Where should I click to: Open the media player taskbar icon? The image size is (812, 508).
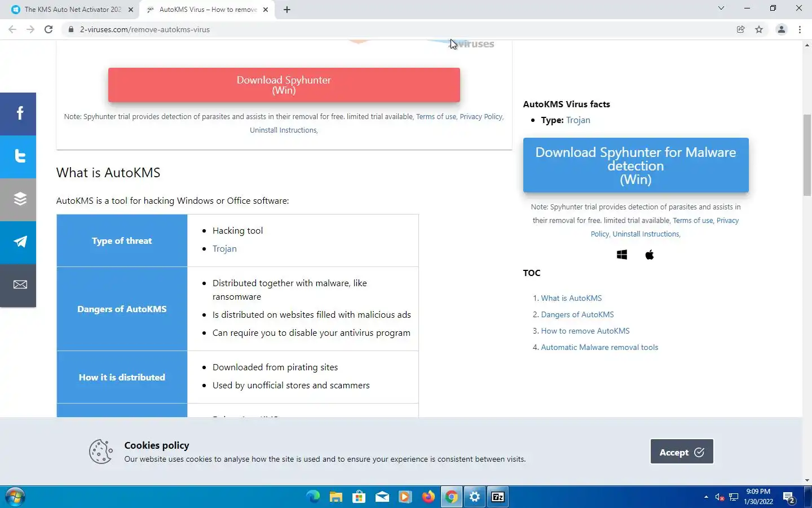pyautogui.click(x=405, y=497)
